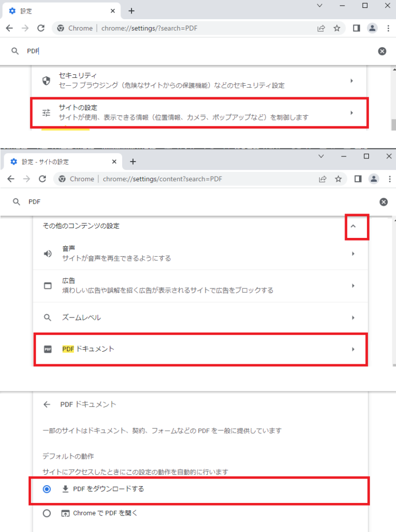
Task: Open the profile avatar in the 設定 - サイトの設定 window
Action: click(373, 179)
